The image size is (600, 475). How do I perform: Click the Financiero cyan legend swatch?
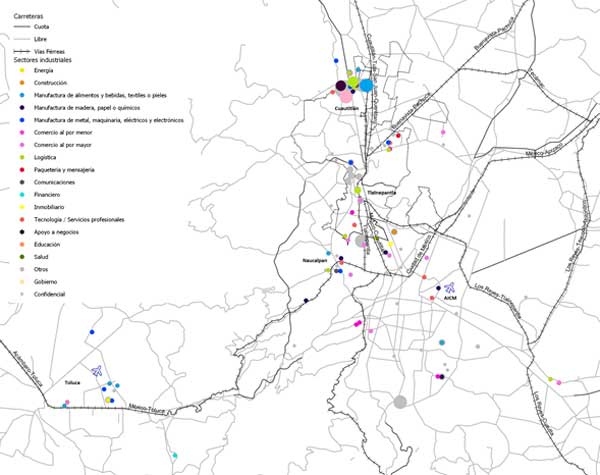(22, 195)
